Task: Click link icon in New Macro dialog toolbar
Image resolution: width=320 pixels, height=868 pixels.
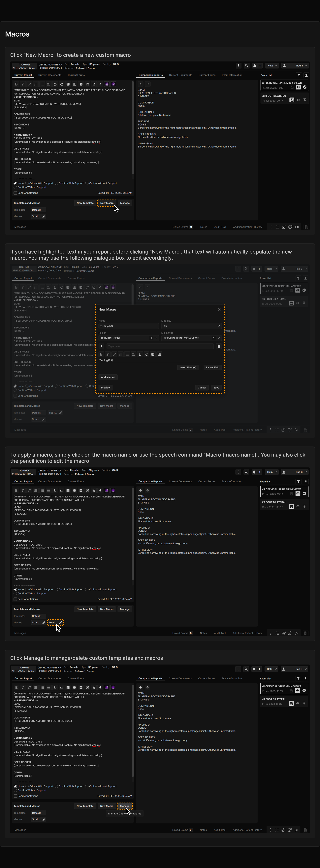Action: tap(114, 354)
